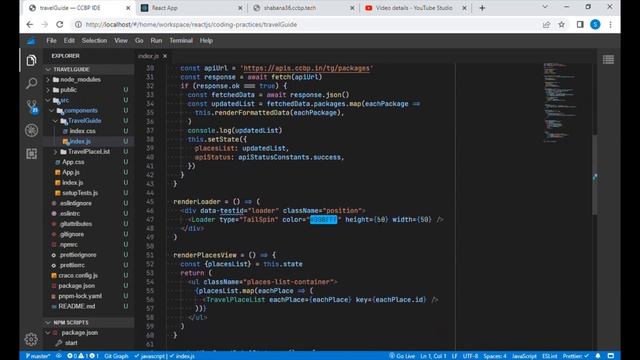Click the notifications bell in status bar
Viewport: 640px width, 360px height.
pos(598,356)
